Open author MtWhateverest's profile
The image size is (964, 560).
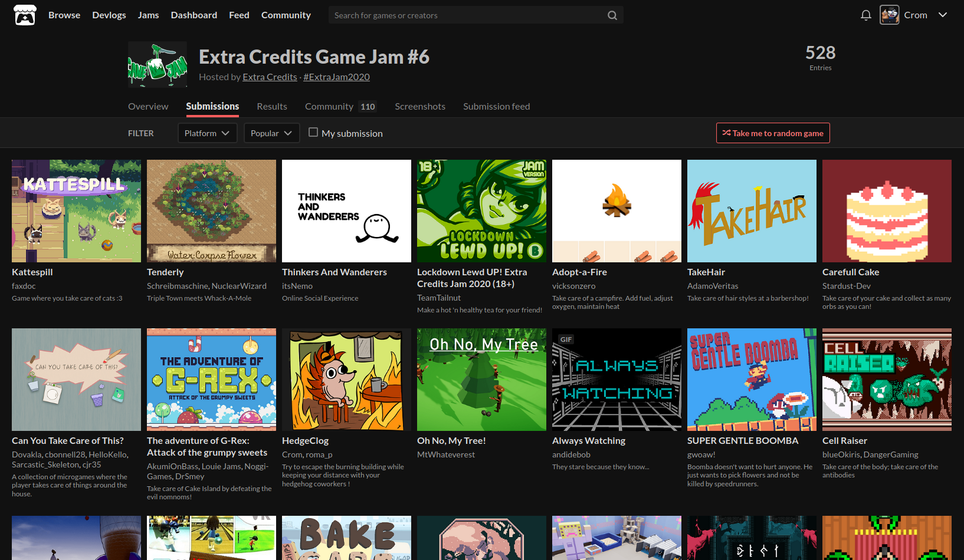click(x=446, y=454)
